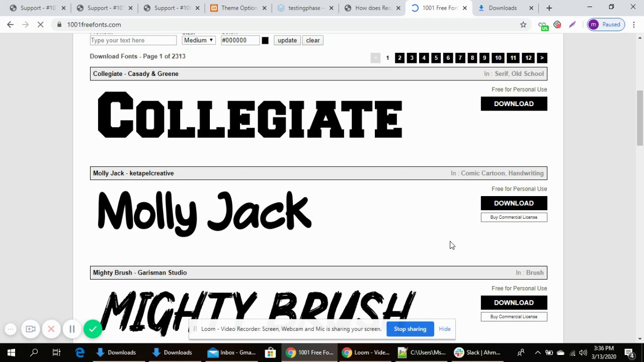
Task: Stop loading the page
Action: coord(40,25)
